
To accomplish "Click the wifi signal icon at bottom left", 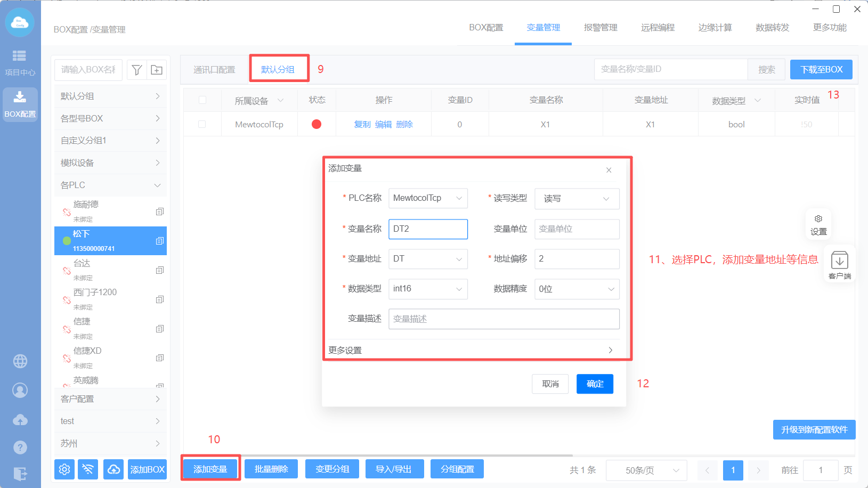I will point(88,469).
